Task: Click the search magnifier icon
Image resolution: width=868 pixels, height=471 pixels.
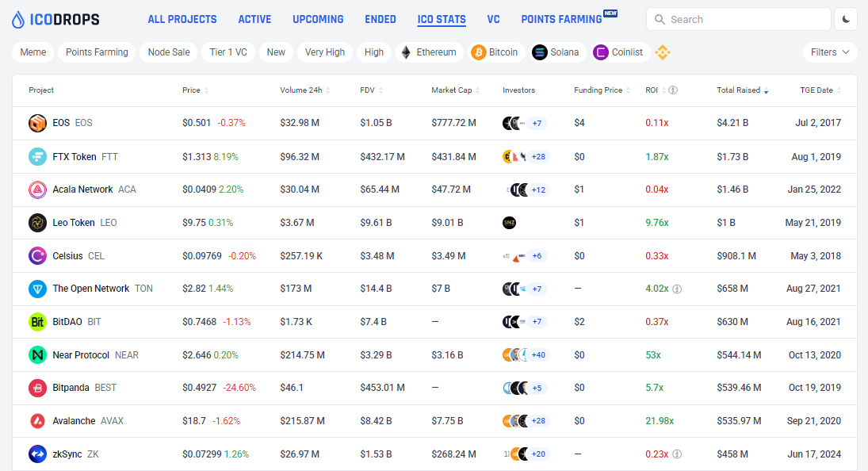Action: click(x=660, y=19)
